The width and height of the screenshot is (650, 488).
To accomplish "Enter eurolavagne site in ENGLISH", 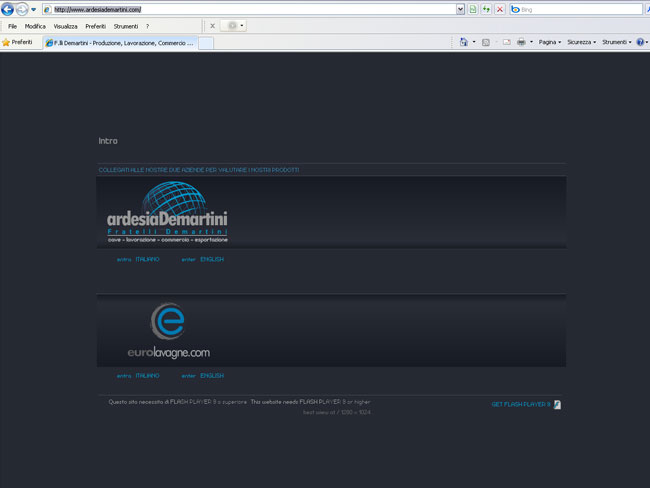I will coord(203,376).
